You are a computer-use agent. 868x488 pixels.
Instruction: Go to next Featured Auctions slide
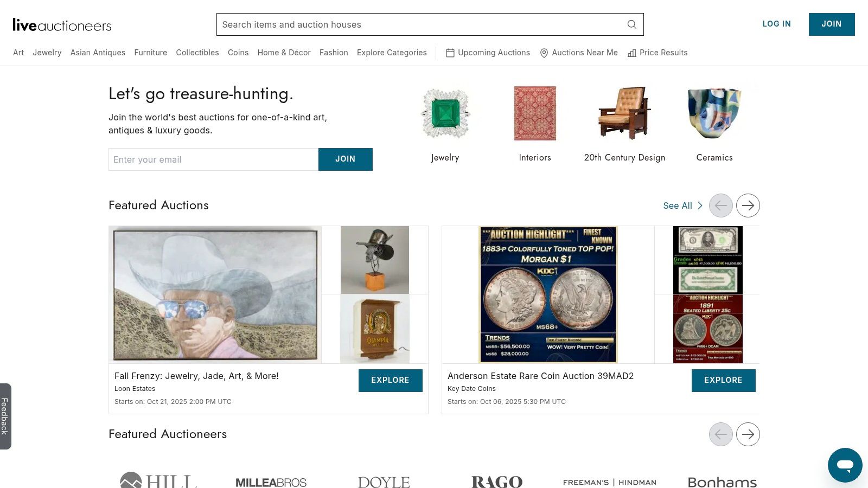coord(748,206)
